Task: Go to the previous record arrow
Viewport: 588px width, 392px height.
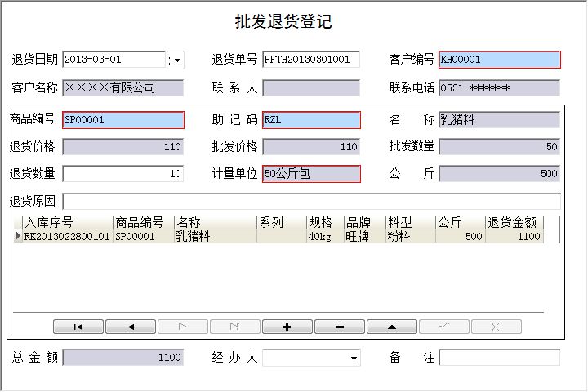Action: tap(131, 327)
